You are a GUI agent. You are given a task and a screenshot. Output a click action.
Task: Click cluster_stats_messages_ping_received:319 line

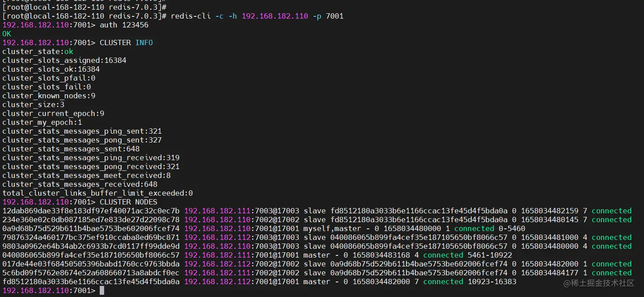[x=91, y=158]
